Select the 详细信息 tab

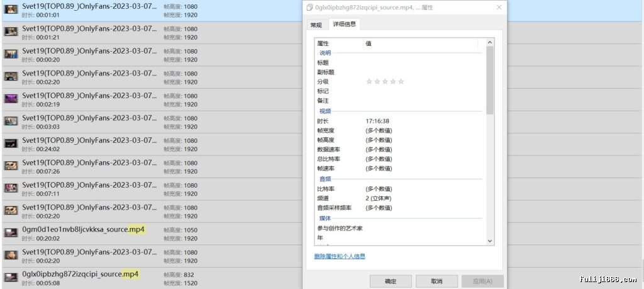pos(344,25)
